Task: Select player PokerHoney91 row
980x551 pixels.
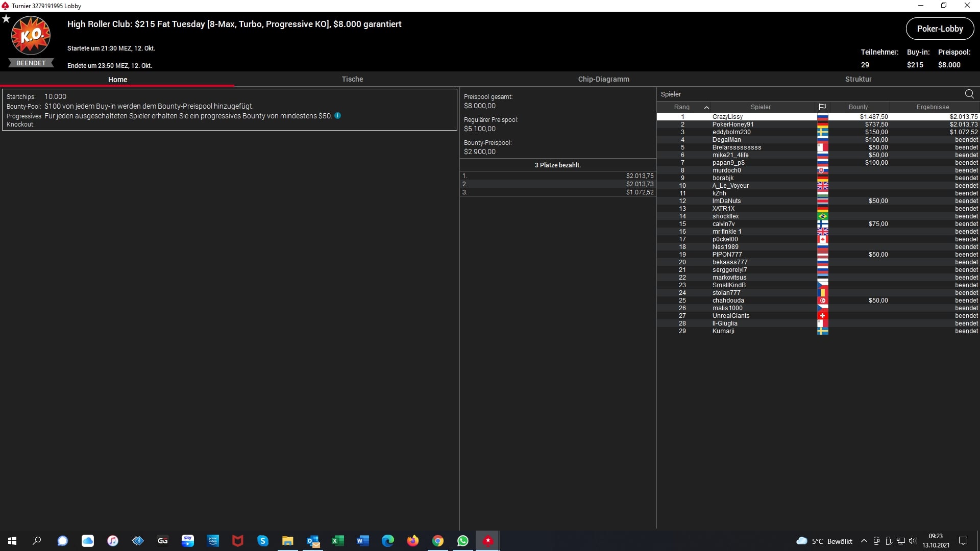Action: click(733, 124)
